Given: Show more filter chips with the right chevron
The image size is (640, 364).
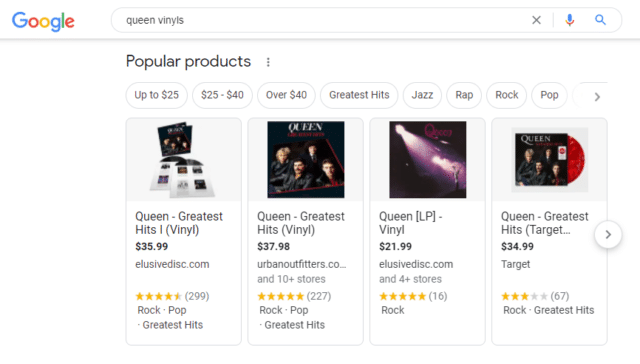Looking at the screenshot, I should (597, 97).
